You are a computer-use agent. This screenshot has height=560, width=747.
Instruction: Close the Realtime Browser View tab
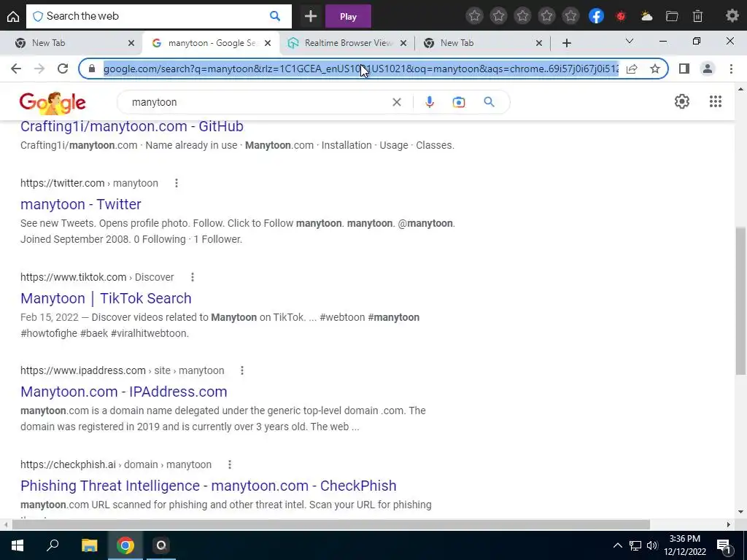403,43
